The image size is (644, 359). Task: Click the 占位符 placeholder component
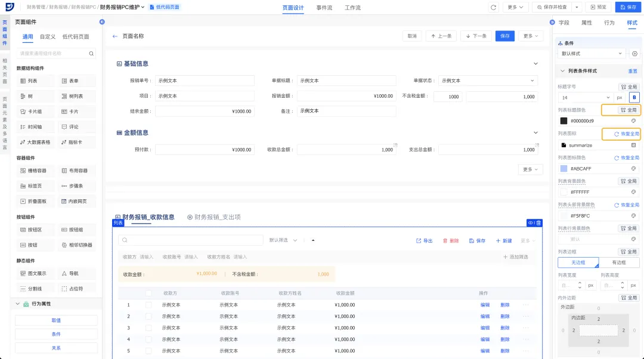pos(77,289)
